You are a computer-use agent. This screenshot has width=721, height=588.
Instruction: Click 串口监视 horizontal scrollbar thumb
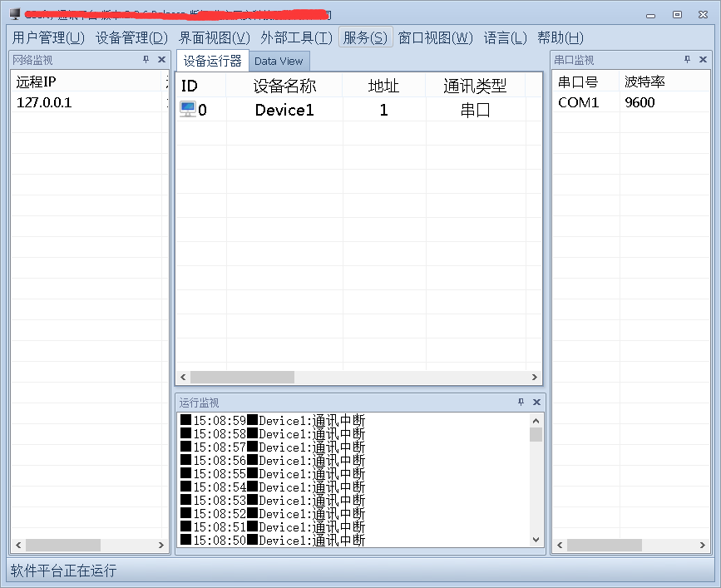[605, 545]
